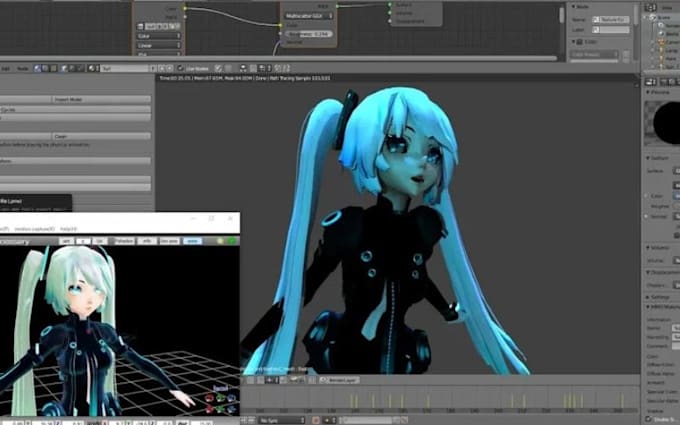Screen dimensions: 680x425
Task: Click the paste nodes icon in node header
Action: (x=286, y=68)
